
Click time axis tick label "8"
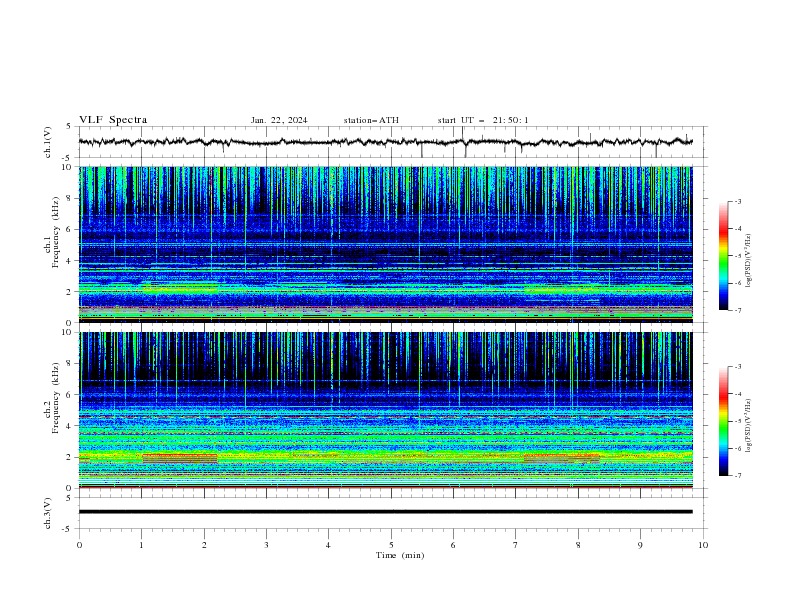coord(578,545)
